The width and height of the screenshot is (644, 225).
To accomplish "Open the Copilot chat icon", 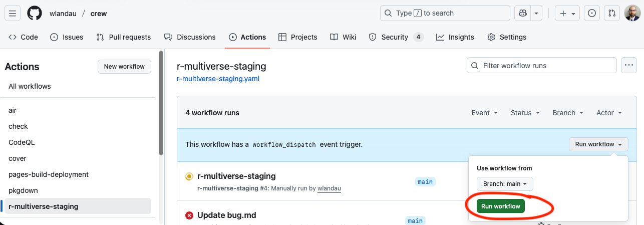I will pos(522,14).
